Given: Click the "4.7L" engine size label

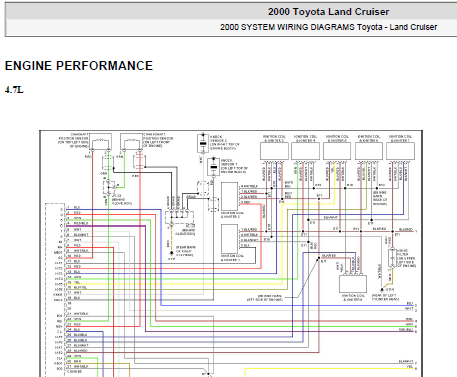Looking at the screenshot, I should click(x=14, y=90).
